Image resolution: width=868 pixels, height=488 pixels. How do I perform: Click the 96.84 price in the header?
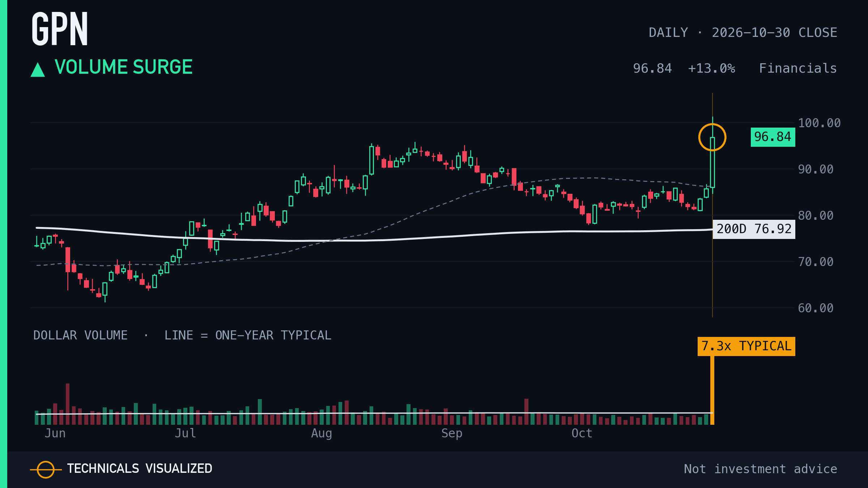point(652,68)
